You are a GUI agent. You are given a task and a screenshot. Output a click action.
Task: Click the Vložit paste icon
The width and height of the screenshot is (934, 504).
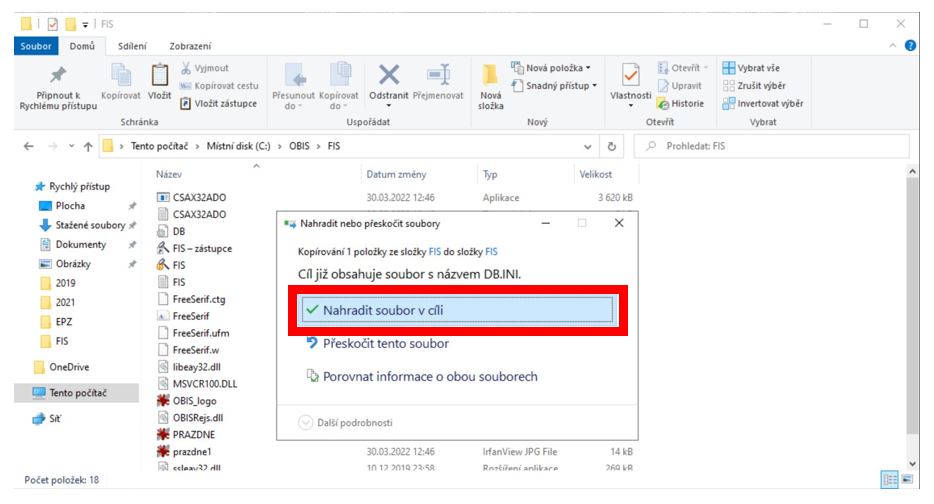click(x=159, y=76)
